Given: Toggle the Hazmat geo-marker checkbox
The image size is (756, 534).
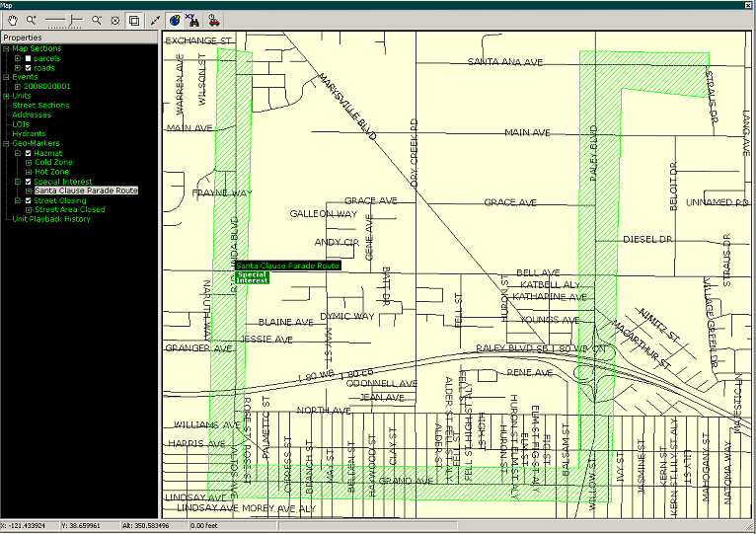Looking at the screenshot, I should (x=28, y=153).
